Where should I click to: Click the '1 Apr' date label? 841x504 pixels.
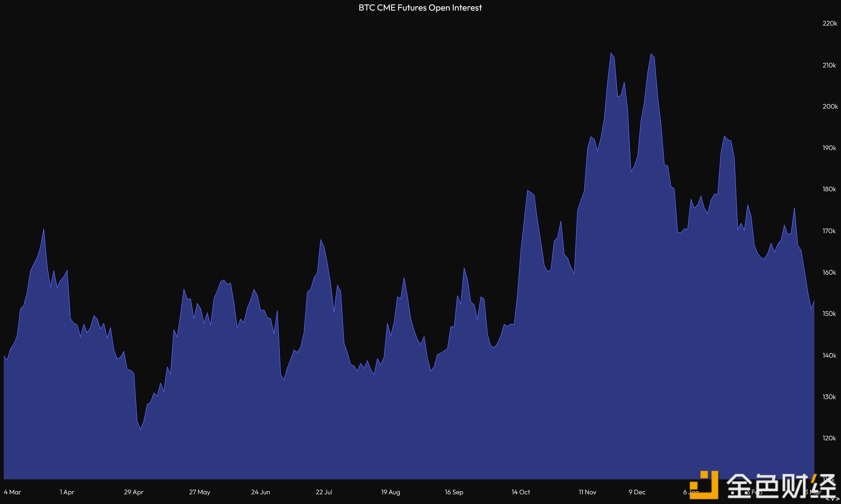pos(67,492)
